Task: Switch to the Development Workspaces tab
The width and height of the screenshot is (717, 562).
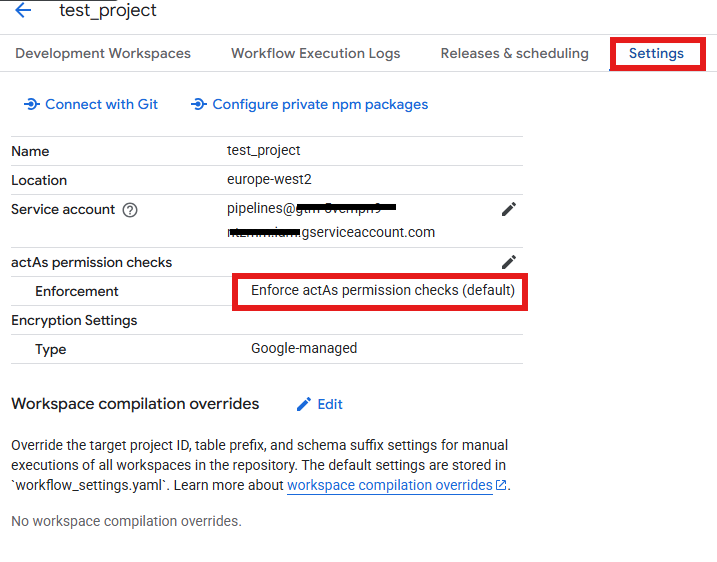Action: coord(103,53)
